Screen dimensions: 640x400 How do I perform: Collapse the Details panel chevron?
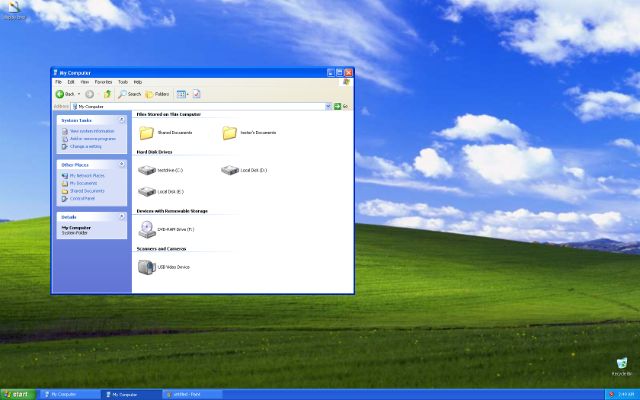point(122,217)
